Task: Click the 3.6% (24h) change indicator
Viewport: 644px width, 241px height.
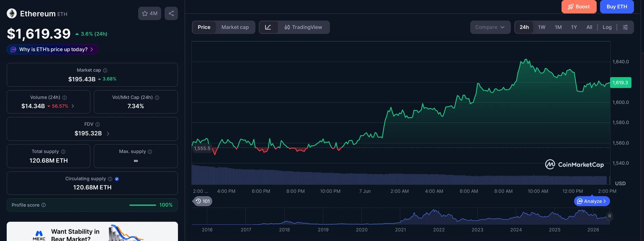Action: [x=91, y=34]
